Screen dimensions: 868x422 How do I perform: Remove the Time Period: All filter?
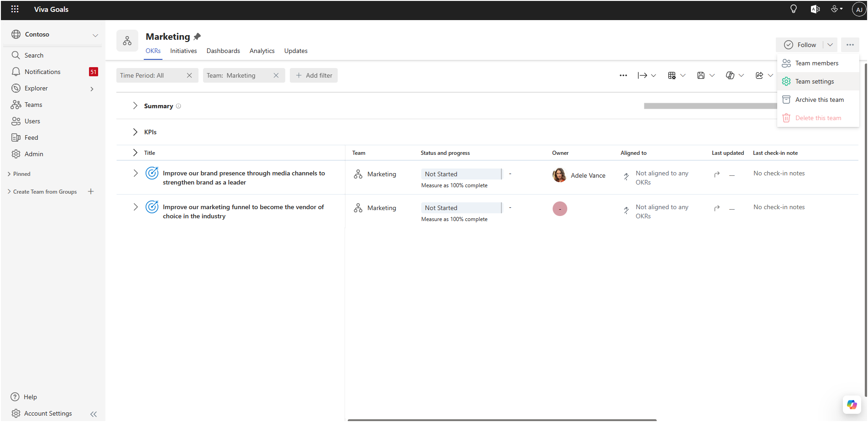click(189, 75)
